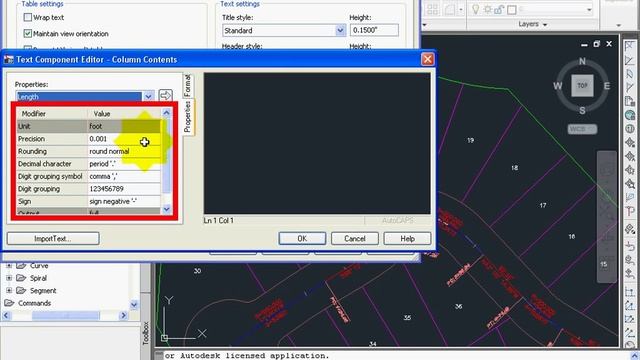Click the Unit value 'foot' cell
Image resolution: width=640 pixels, height=360 pixels.
tap(124, 126)
